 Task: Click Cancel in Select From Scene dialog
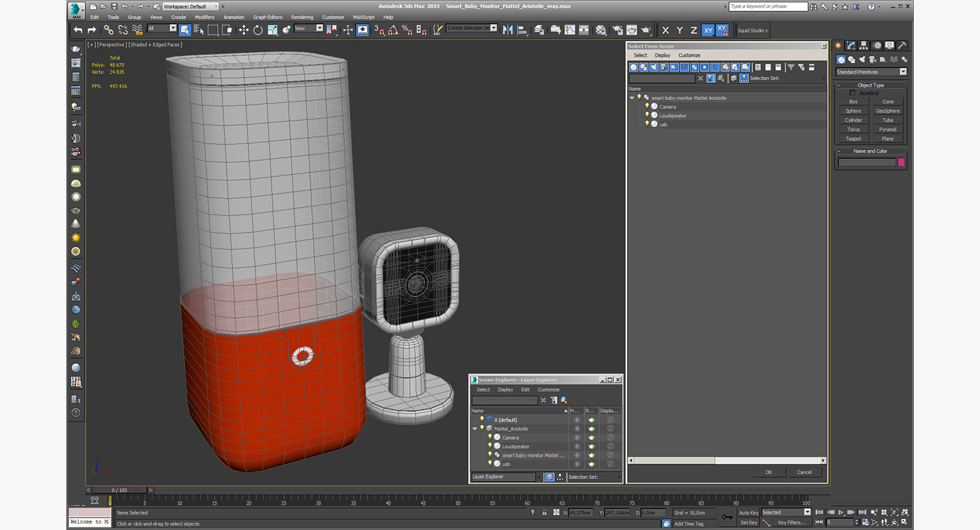pyautogui.click(x=805, y=472)
